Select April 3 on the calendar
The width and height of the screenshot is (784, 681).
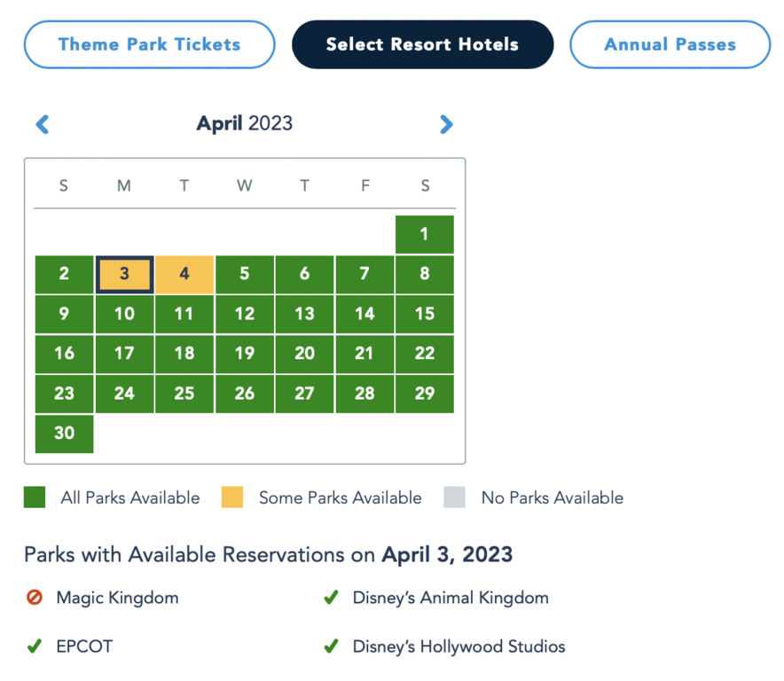[124, 274]
